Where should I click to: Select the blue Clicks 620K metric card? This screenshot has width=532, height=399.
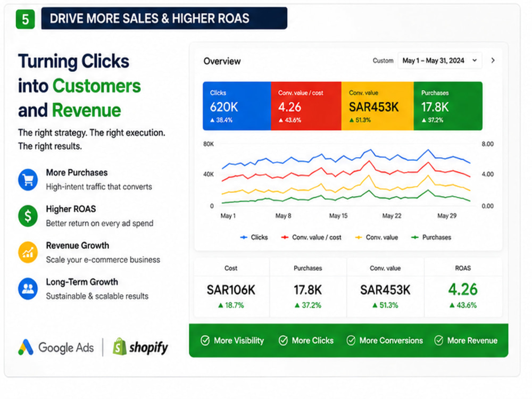click(237, 106)
